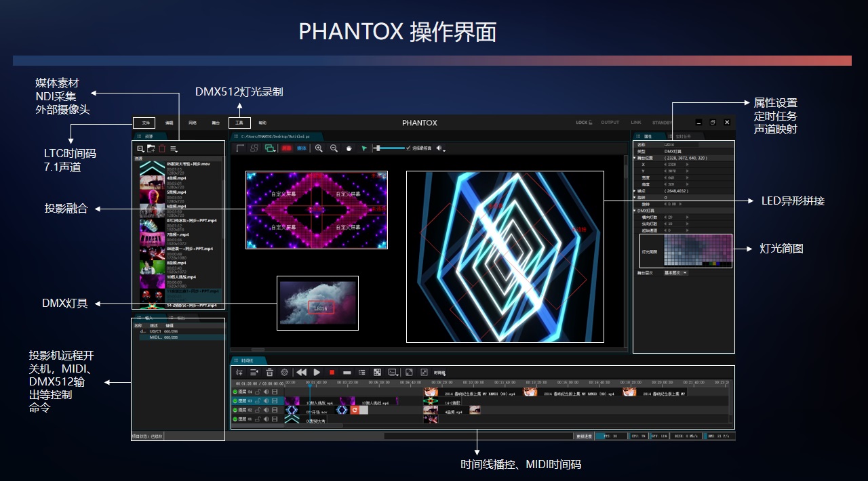Rewind the timeline to the start

pyautogui.click(x=301, y=372)
